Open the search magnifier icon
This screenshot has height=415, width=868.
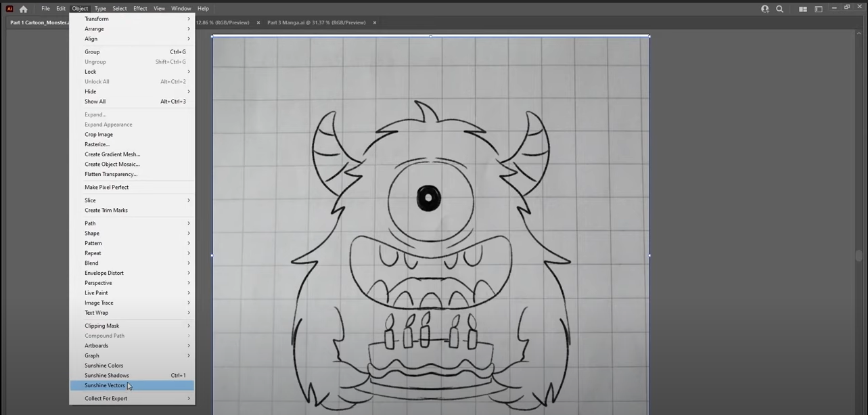click(779, 9)
